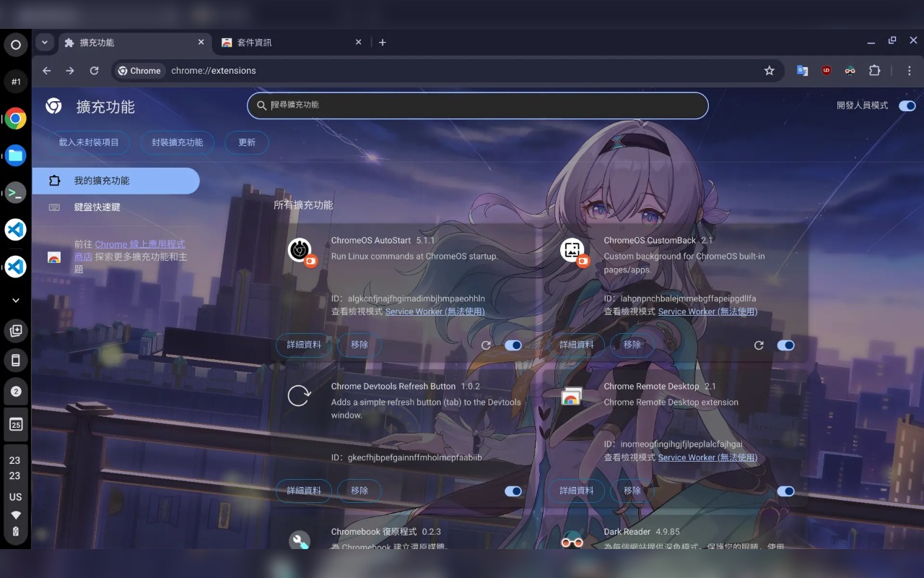924x578 pixels.
Task: Remove the ChromeOS CustomBack extension
Action: coord(632,345)
